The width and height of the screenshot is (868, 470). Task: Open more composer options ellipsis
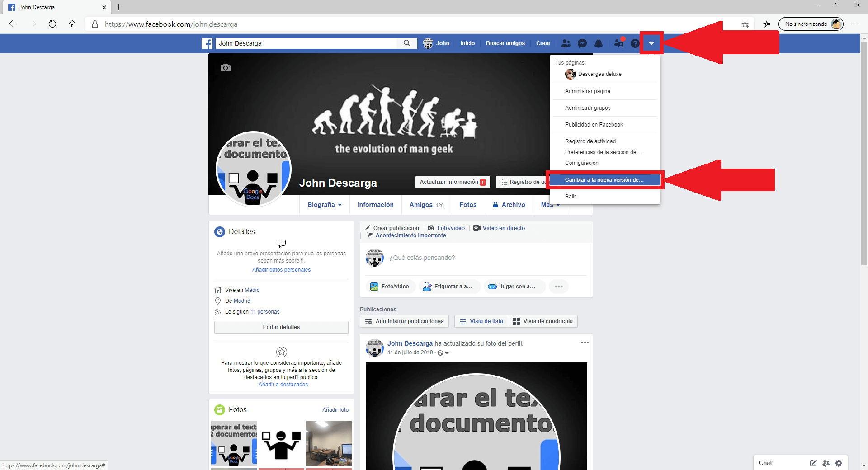tap(559, 287)
